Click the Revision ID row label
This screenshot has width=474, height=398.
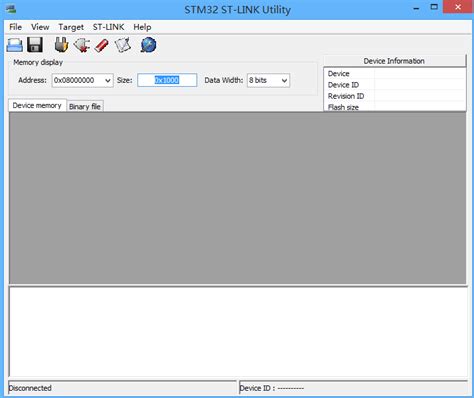pos(346,96)
